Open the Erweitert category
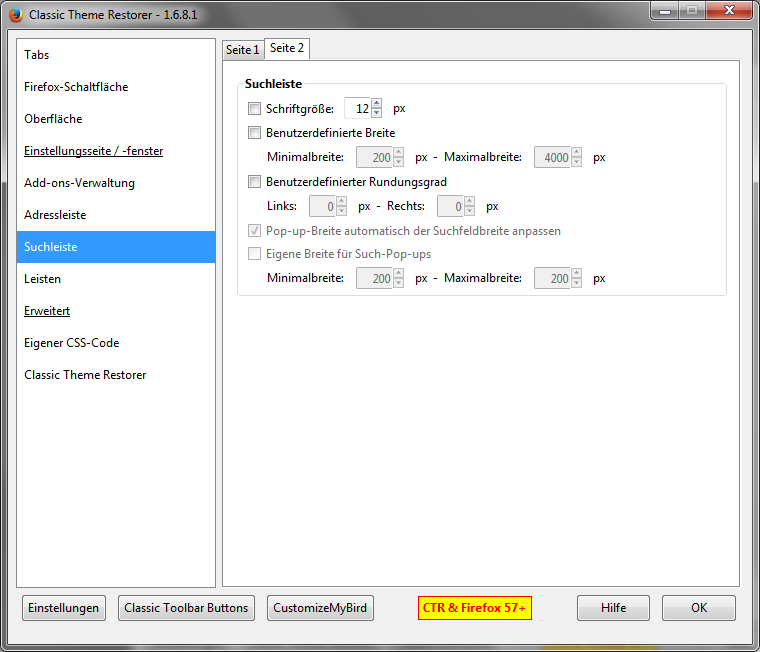Screen dimensions: 760x652 pos(116,311)
